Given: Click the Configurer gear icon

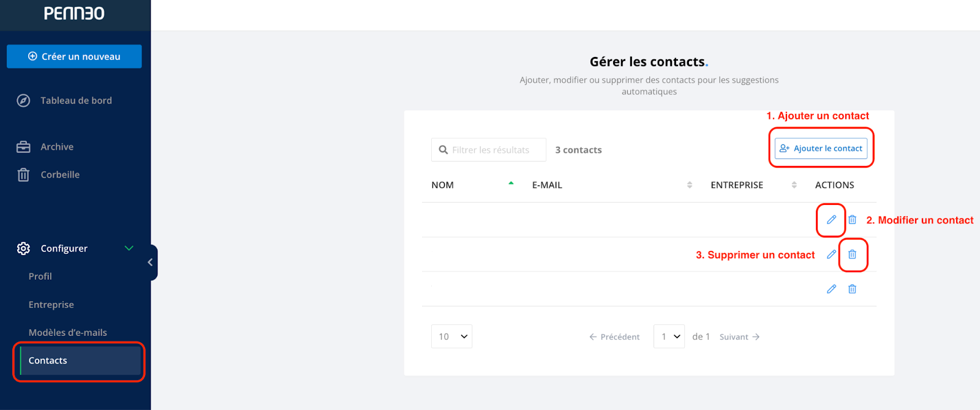Looking at the screenshot, I should (x=23, y=248).
